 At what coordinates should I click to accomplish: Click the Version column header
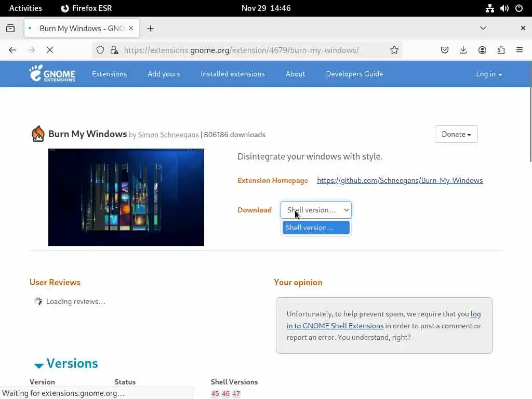(42, 382)
